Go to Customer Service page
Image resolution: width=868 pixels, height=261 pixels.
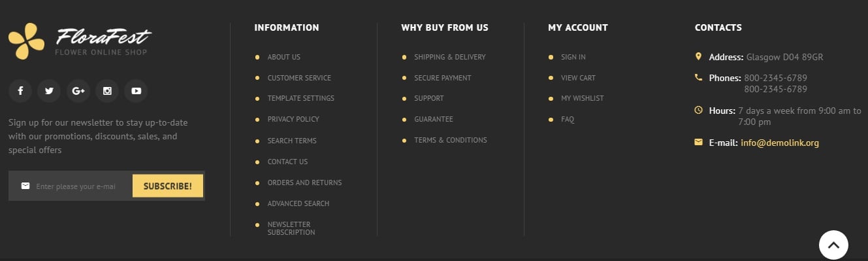click(299, 78)
